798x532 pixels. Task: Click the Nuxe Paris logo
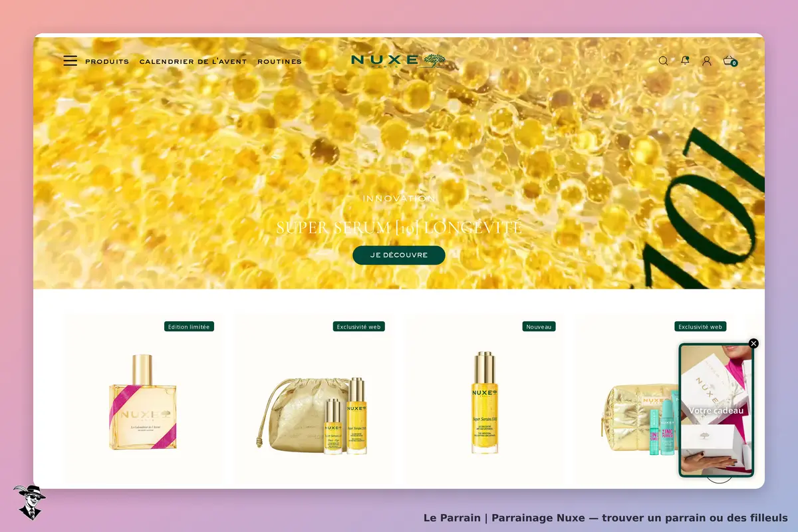tap(398, 61)
